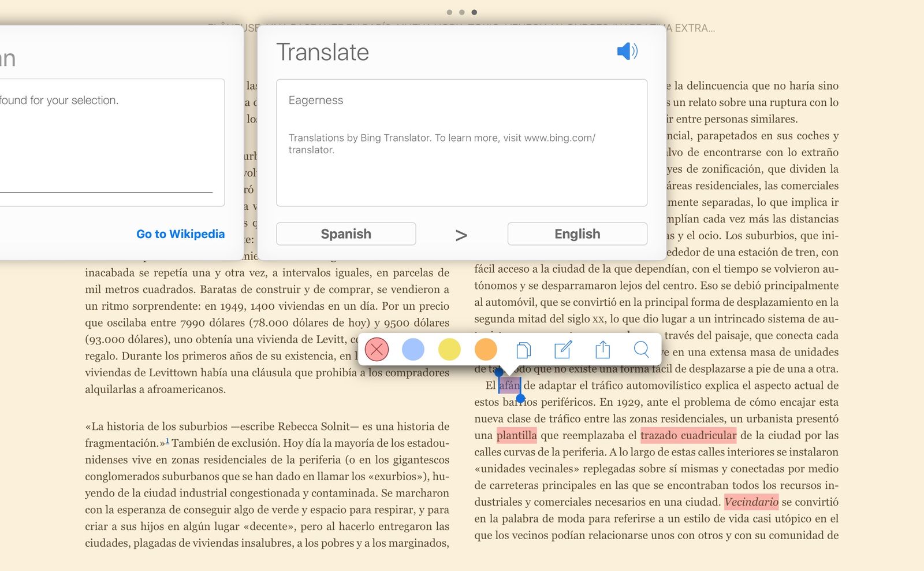Switch to the second page dot indicator
This screenshot has width=924, height=571.
[x=462, y=12]
